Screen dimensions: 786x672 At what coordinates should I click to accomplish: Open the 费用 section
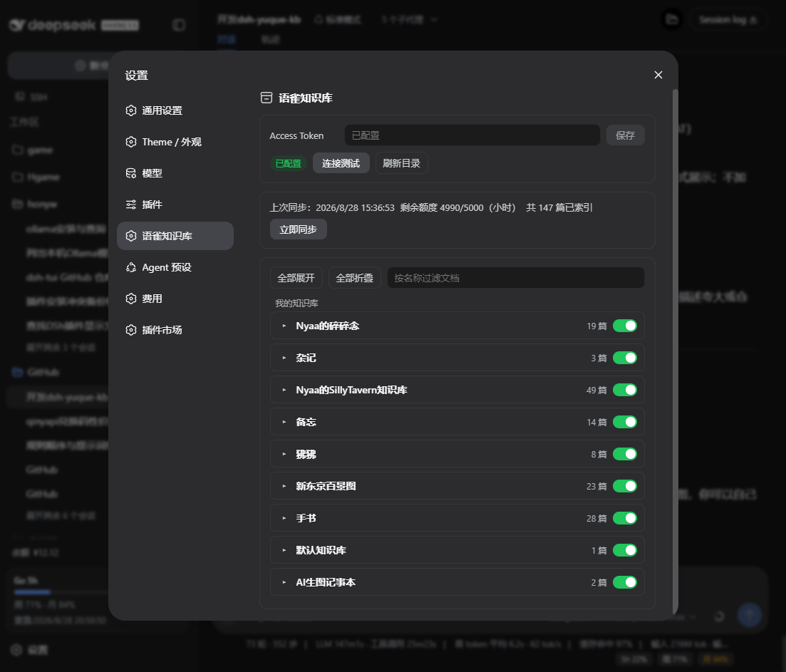pos(175,299)
